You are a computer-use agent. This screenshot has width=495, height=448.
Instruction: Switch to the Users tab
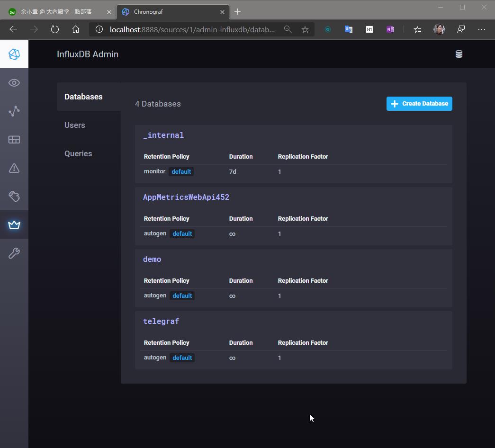pos(74,125)
